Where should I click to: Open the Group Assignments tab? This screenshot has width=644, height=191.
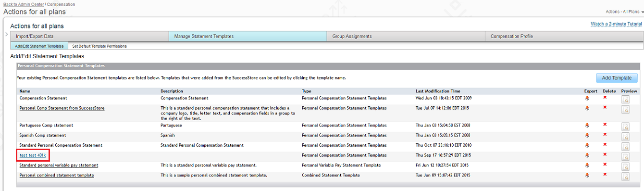406,36
